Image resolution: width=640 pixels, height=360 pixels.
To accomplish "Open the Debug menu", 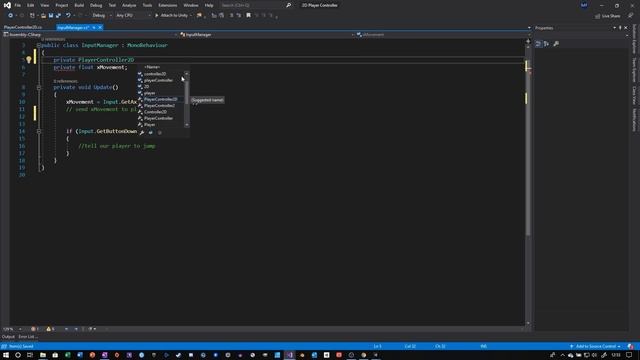I will coord(96,5).
